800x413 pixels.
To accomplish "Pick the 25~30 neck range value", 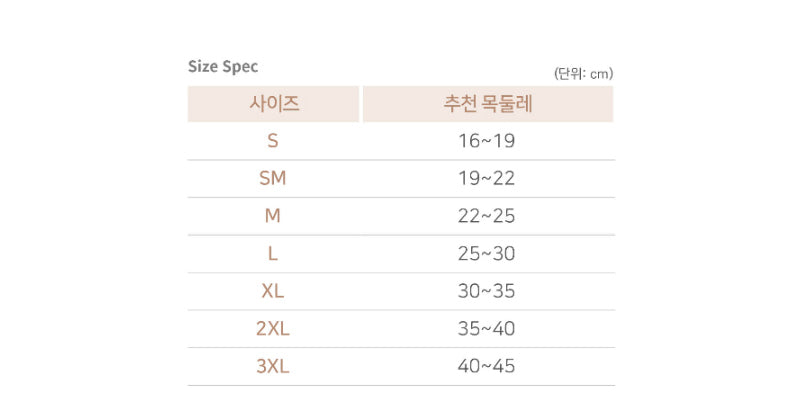I will point(486,254).
